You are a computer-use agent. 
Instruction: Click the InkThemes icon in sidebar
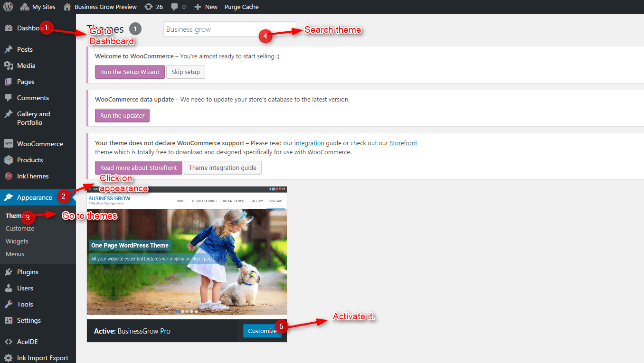9,176
